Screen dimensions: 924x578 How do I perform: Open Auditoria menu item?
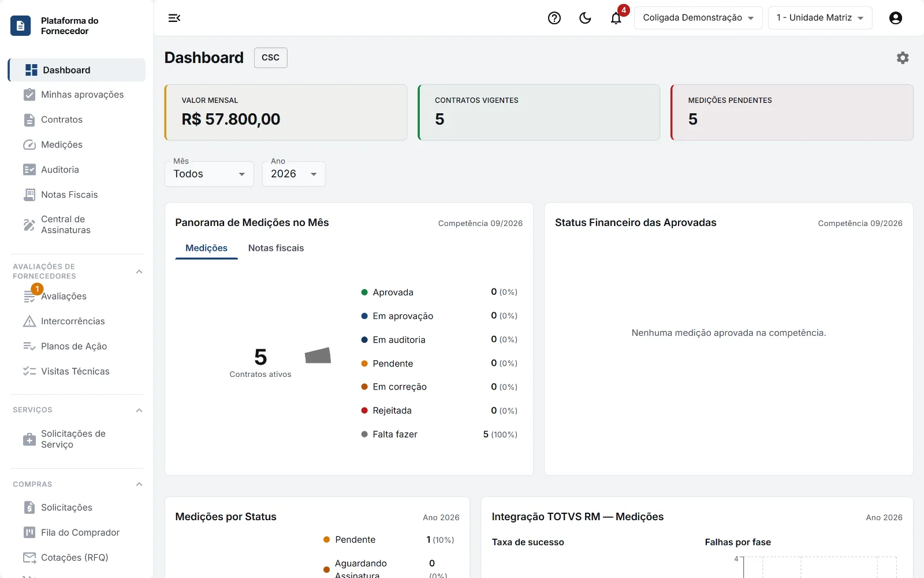pos(77,169)
